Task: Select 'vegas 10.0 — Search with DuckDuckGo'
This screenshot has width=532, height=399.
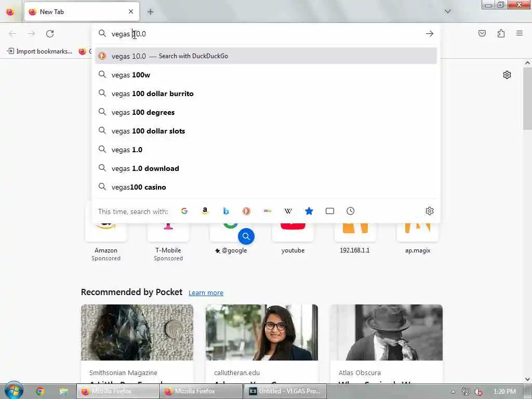Action: coord(266,56)
